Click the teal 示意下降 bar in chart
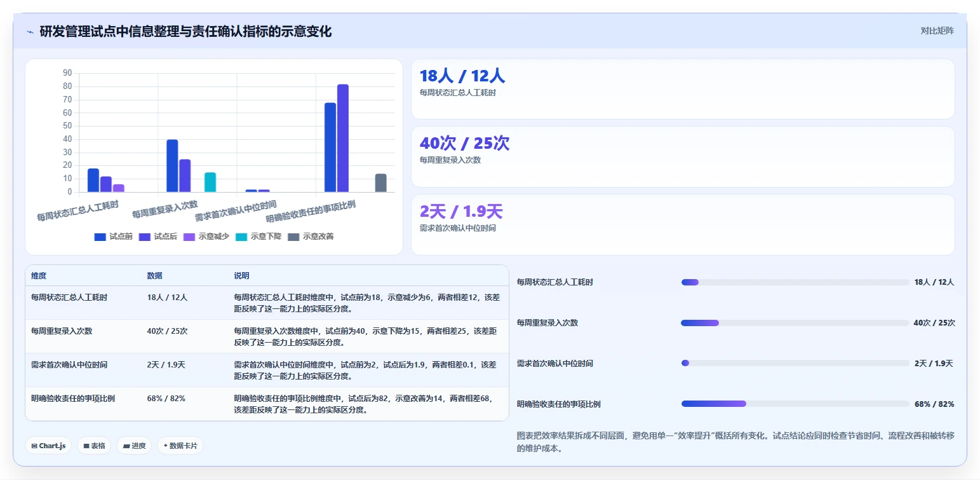The width and height of the screenshot is (980, 480). (x=210, y=182)
